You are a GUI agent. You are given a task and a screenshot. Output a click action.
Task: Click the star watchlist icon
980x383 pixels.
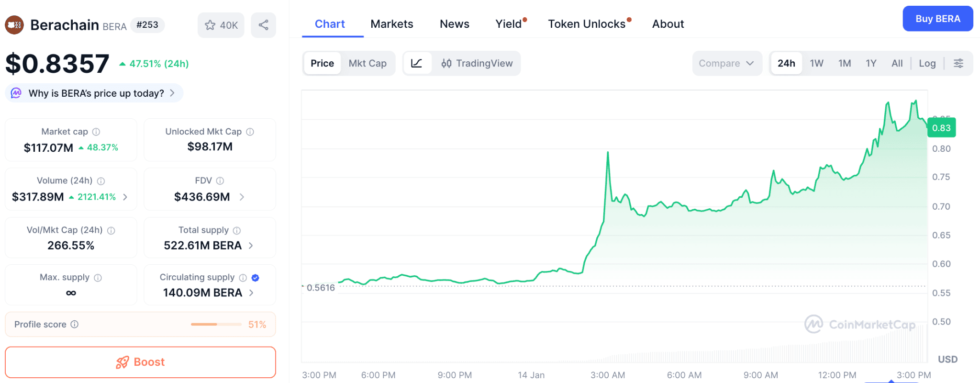pos(210,24)
